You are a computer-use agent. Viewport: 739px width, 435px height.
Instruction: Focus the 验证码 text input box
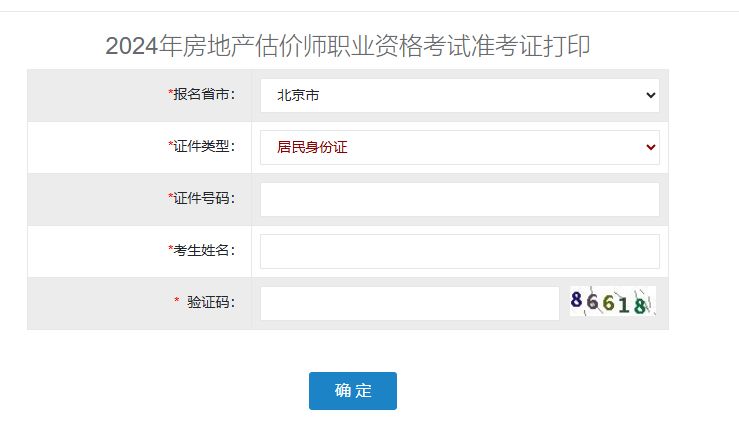[410, 304]
